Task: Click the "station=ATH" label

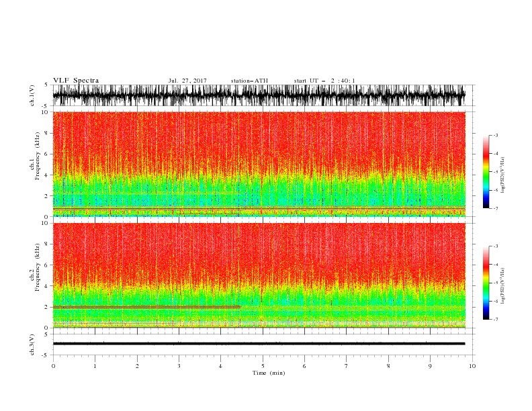Action: (x=249, y=81)
